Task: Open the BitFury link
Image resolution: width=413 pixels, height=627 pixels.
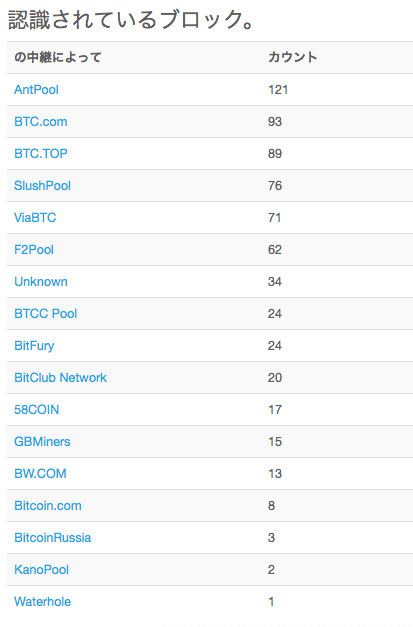Action: (x=34, y=345)
